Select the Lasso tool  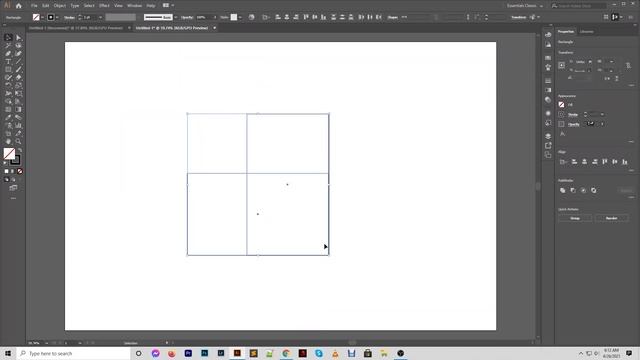tap(18, 46)
